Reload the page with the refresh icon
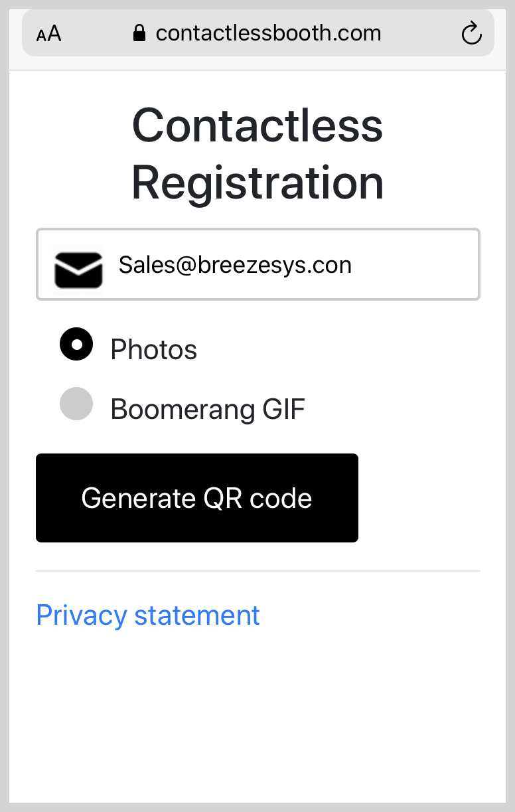Image resolution: width=515 pixels, height=812 pixels. coord(471,33)
